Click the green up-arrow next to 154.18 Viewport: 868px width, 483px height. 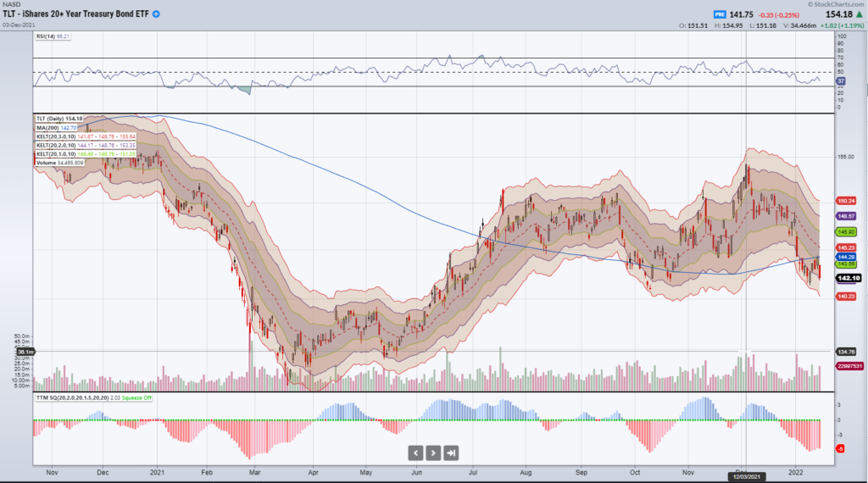860,14
